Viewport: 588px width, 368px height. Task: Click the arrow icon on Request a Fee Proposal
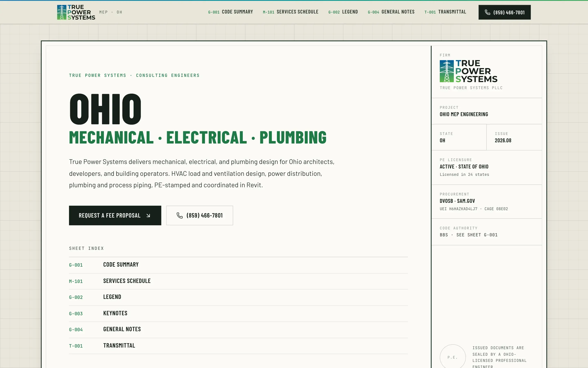(148, 215)
